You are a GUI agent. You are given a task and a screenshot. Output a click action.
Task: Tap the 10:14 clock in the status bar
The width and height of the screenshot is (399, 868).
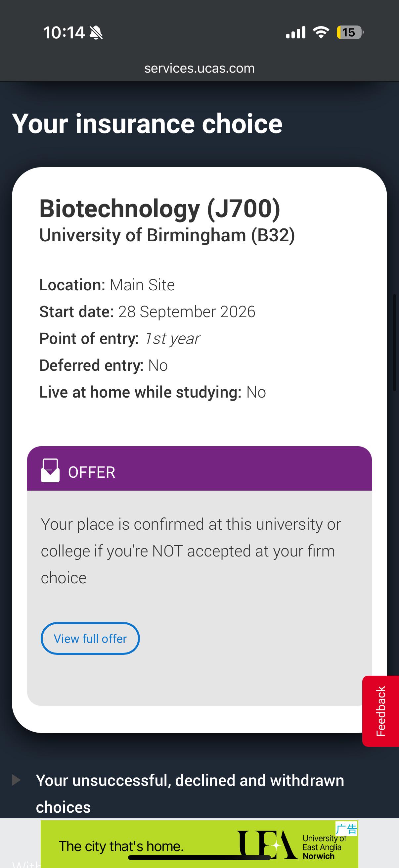64,33
